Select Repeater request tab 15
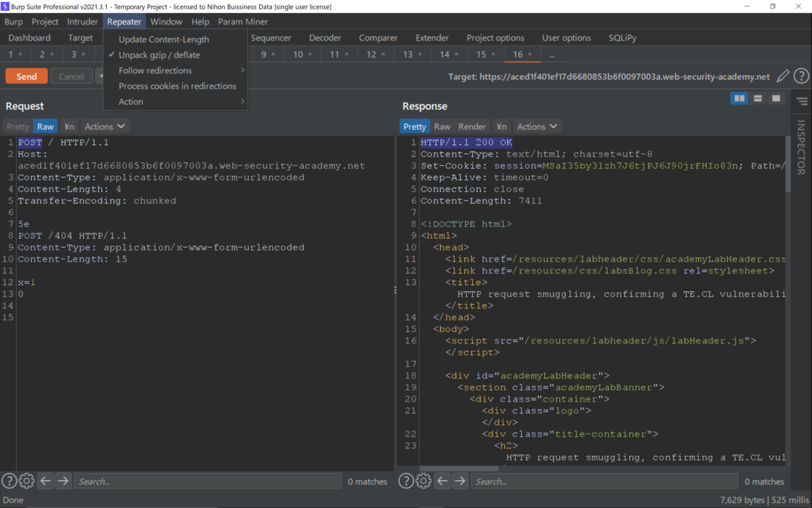This screenshot has width=812, height=508. coord(486,54)
